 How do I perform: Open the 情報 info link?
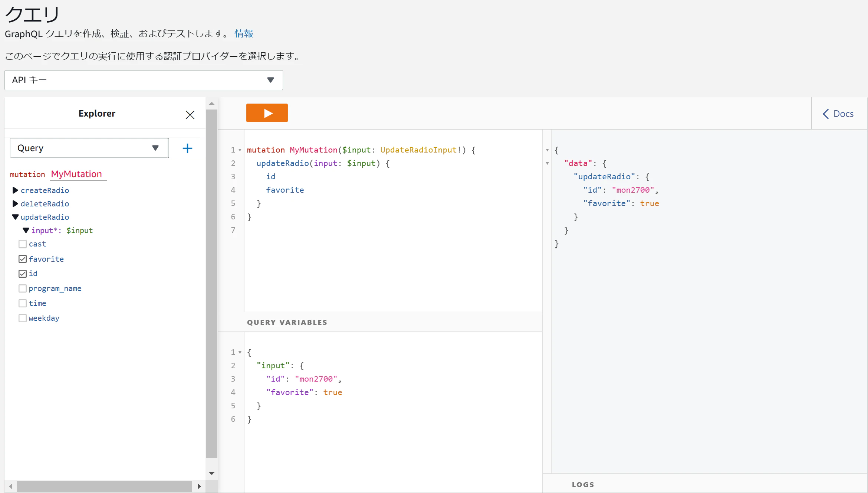244,34
